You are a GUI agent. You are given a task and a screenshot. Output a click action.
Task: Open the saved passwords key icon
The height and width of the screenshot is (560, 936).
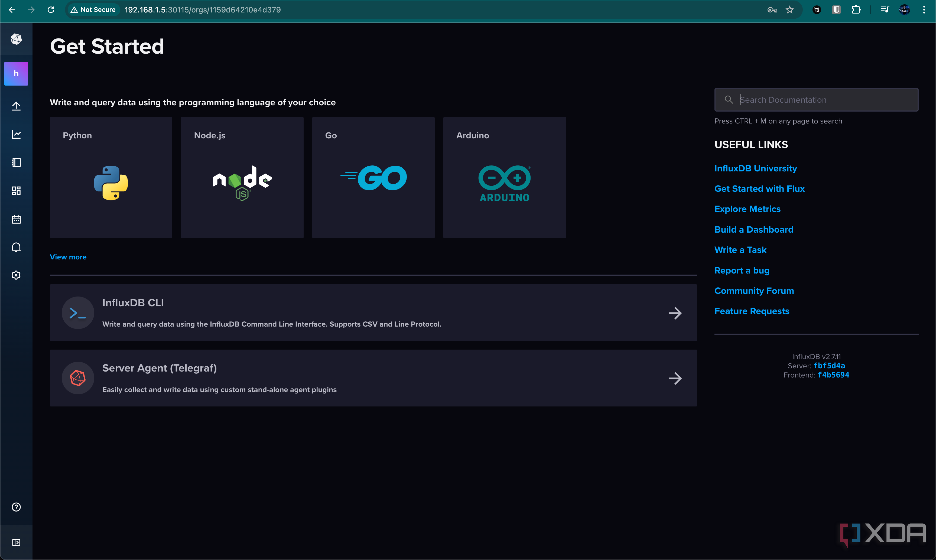click(772, 10)
